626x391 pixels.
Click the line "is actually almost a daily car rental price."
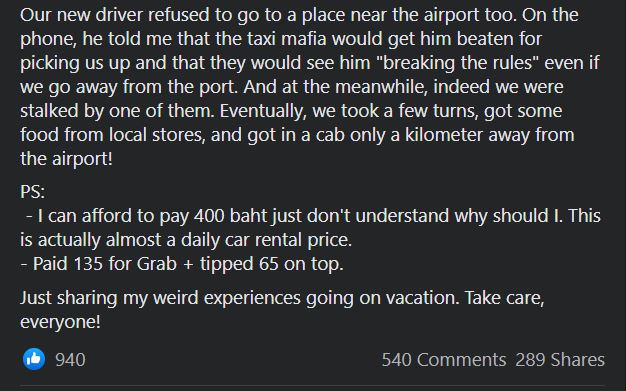tap(186, 240)
